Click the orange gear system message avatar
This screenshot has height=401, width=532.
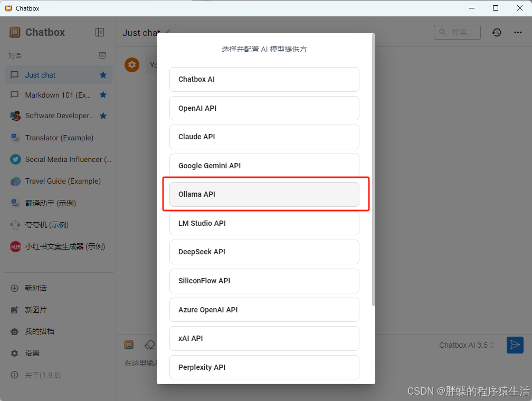coord(132,64)
